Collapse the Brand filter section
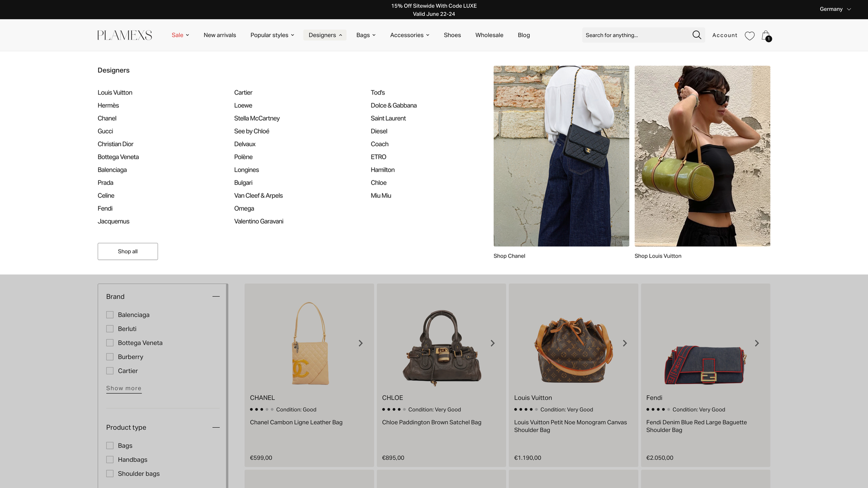 click(216, 297)
